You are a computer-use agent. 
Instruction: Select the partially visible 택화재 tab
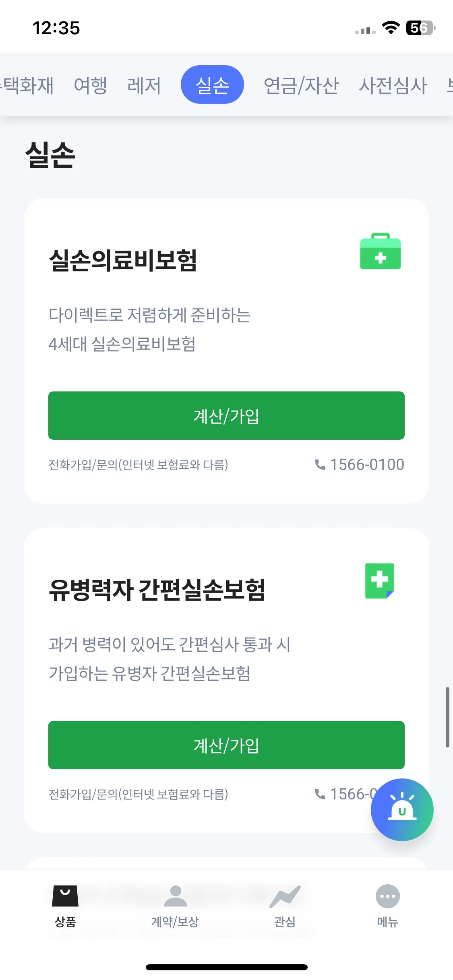click(27, 85)
